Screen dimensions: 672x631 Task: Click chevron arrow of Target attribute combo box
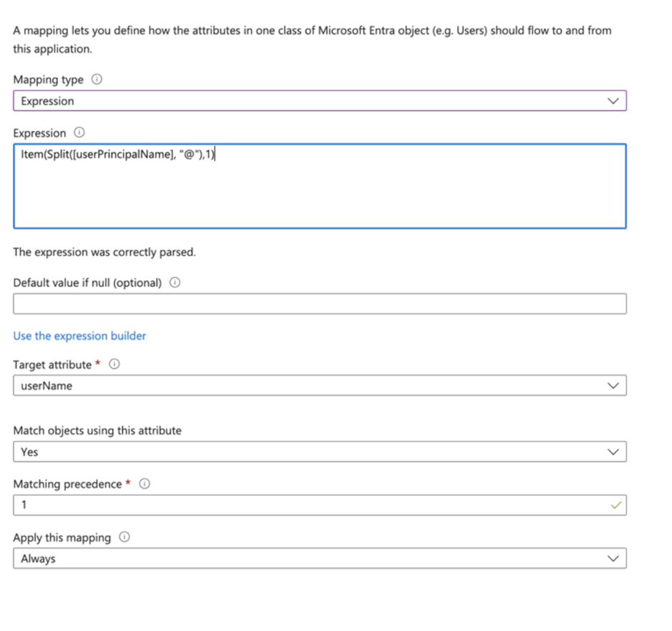[x=613, y=385]
